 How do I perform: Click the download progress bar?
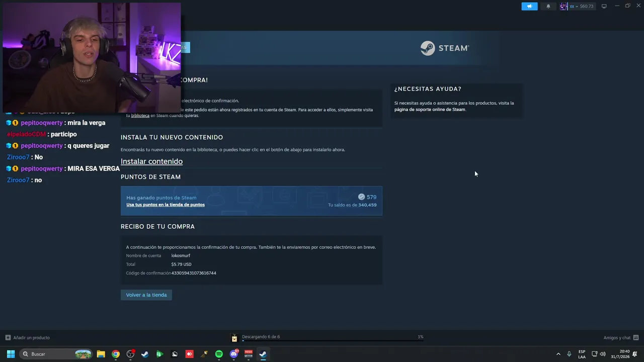pyautogui.click(x=333, y=341)
